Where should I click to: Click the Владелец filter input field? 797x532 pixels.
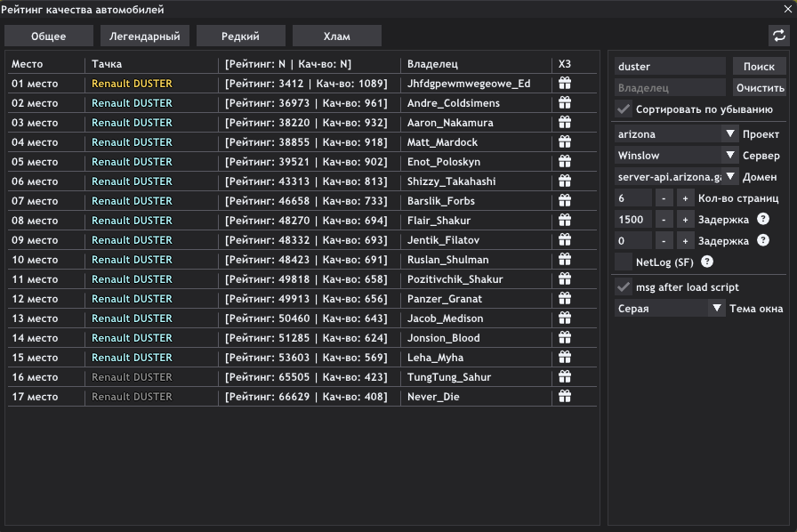[670, 87]
